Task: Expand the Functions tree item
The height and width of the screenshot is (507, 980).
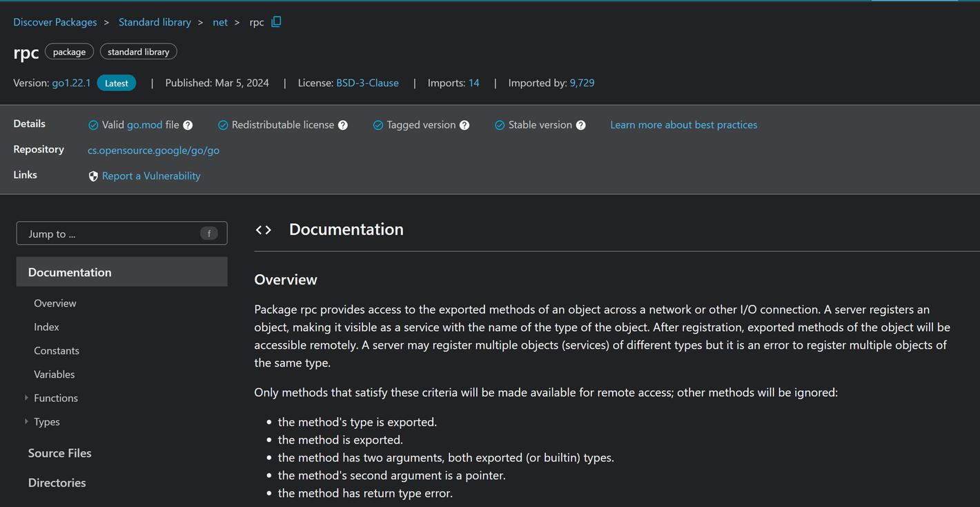Action: click(26, 398)
